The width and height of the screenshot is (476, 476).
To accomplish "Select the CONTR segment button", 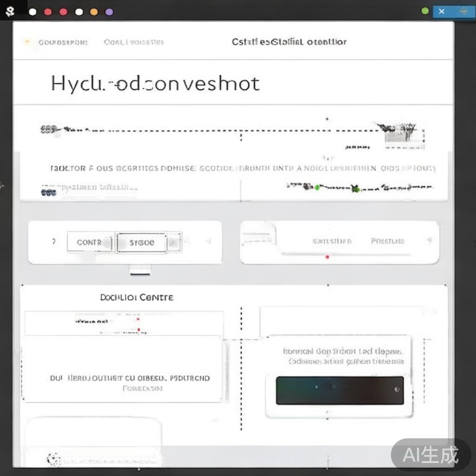I will click(90, 242).
